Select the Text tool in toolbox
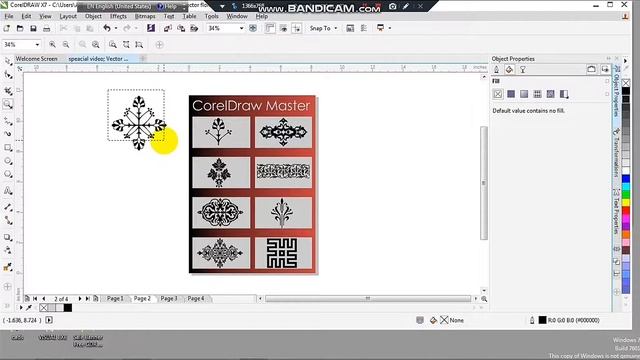640x360 pixels. pyautogui.click(x=8, y=191)
